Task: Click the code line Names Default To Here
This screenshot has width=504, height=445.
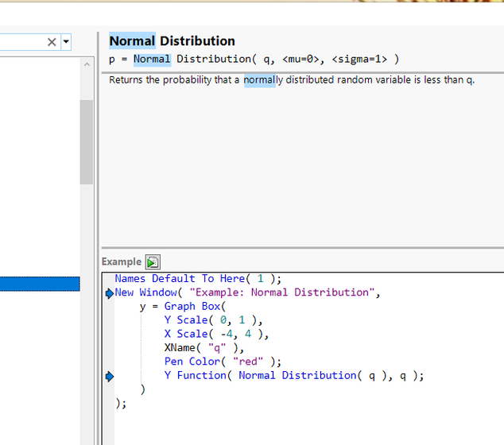Action: click(198, 279)
